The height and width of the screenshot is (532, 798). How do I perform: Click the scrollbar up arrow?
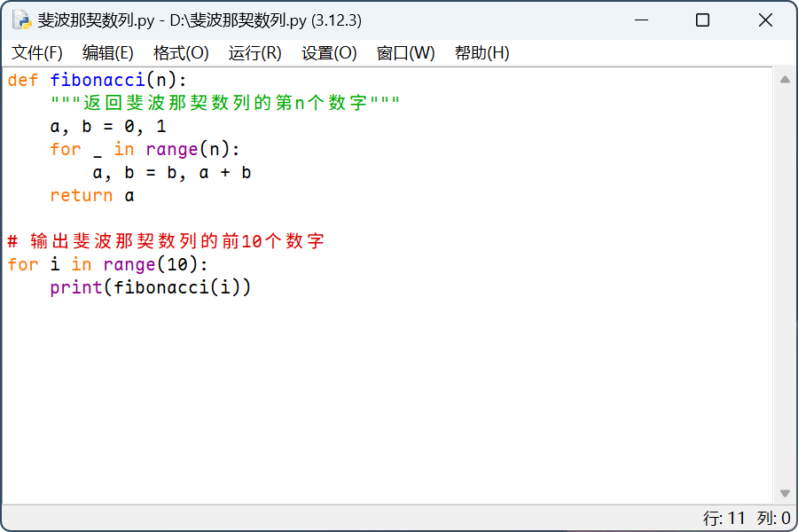(785, 80)
